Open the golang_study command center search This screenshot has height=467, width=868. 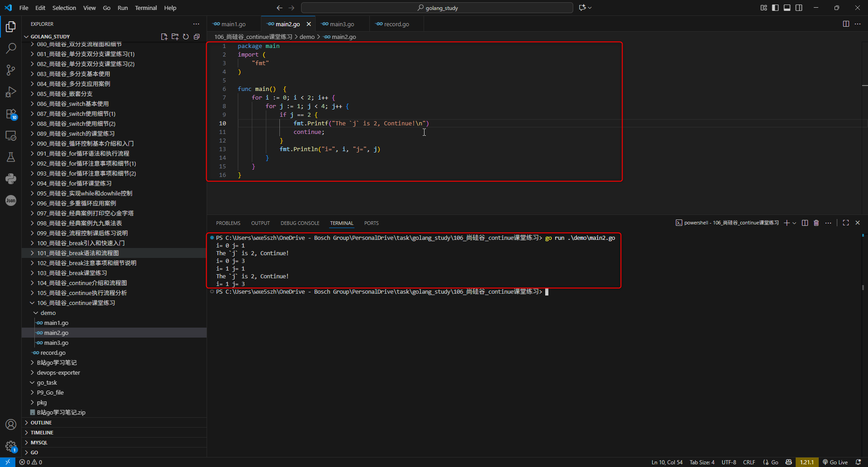(x=437, y=8)
